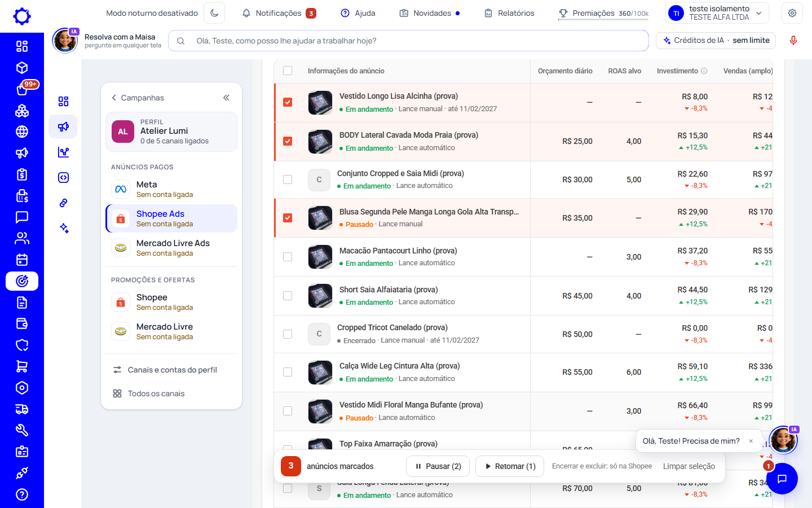Open Créditos de IA button
This screenshot has width=812, height=508.
pyautogui.click(x=716, y=41)
